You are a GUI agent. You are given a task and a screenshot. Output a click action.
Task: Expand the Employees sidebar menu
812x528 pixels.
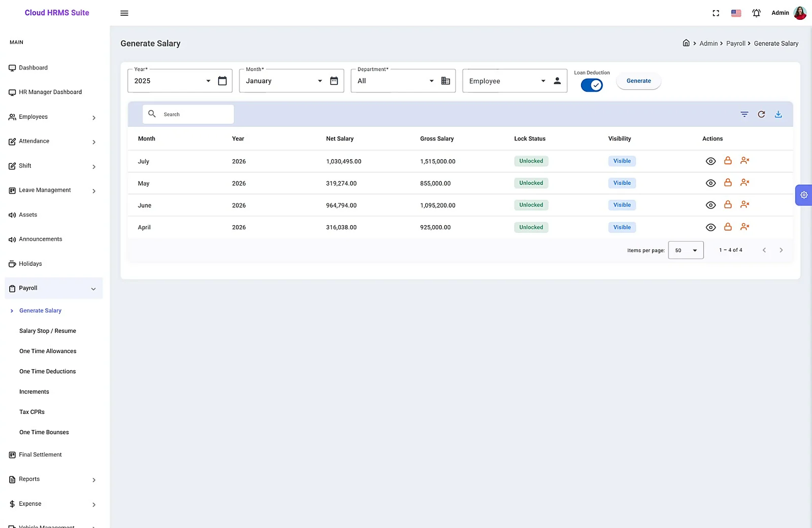point(53,117)
